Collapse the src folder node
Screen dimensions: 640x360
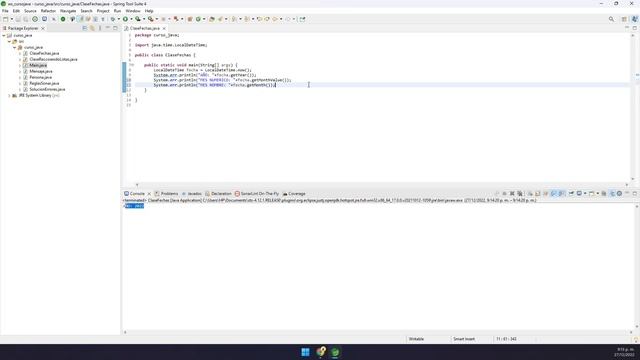[9, 41]
